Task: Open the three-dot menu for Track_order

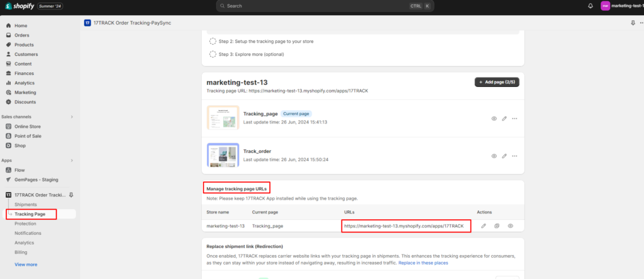Action: pos(514,156)
